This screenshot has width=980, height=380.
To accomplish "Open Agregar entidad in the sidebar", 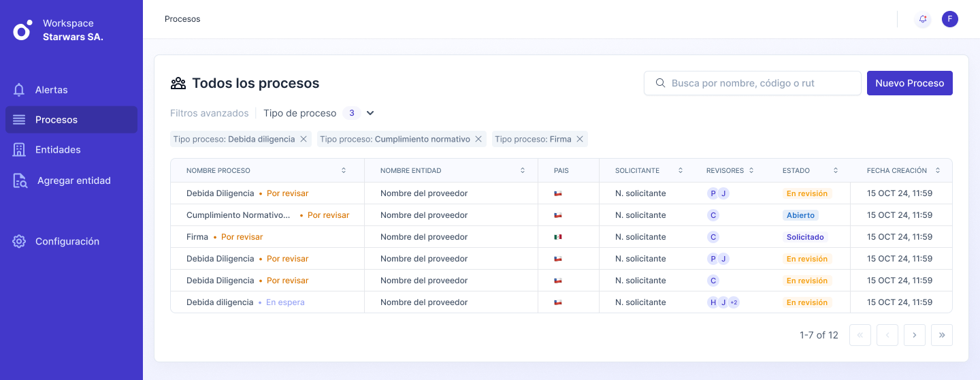I will [x=73, y=180].
